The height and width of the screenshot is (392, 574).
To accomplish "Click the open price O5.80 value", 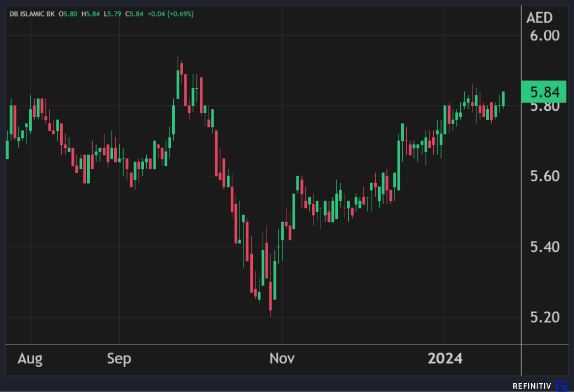I will tap(68, 14).
